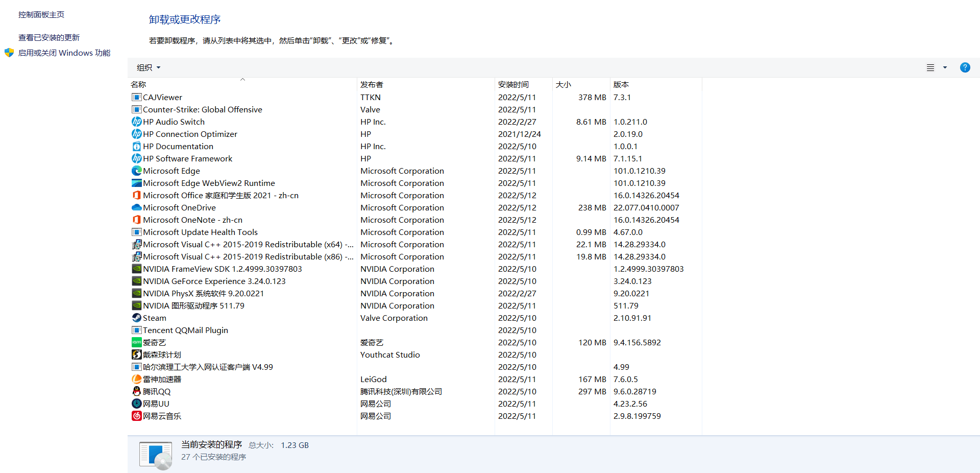Image resolution: width=980 pixels, height=473 pixels.
Task: Select the Steam program name
Action: [155, 318]
